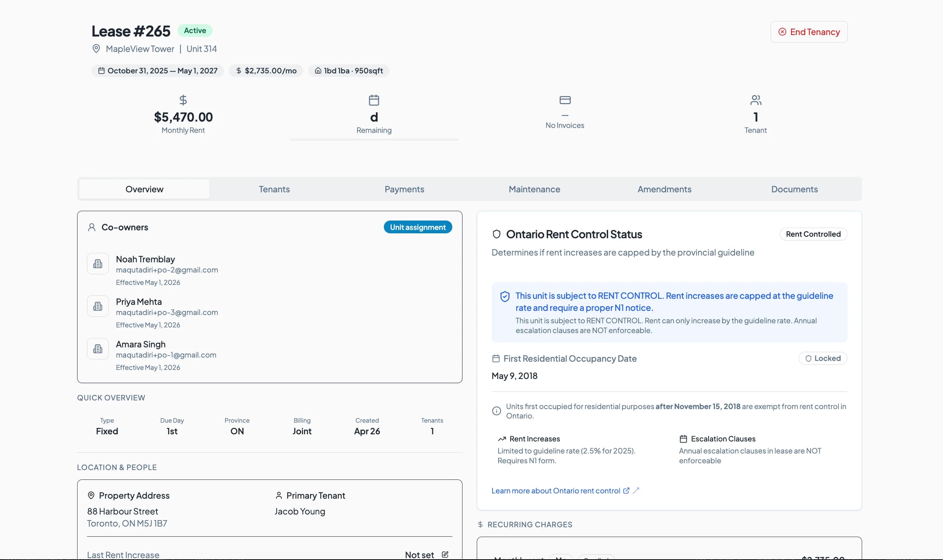The image size is (943, 560).
Task: Switch to the Overview tab
Action: (x=144, y=189)
